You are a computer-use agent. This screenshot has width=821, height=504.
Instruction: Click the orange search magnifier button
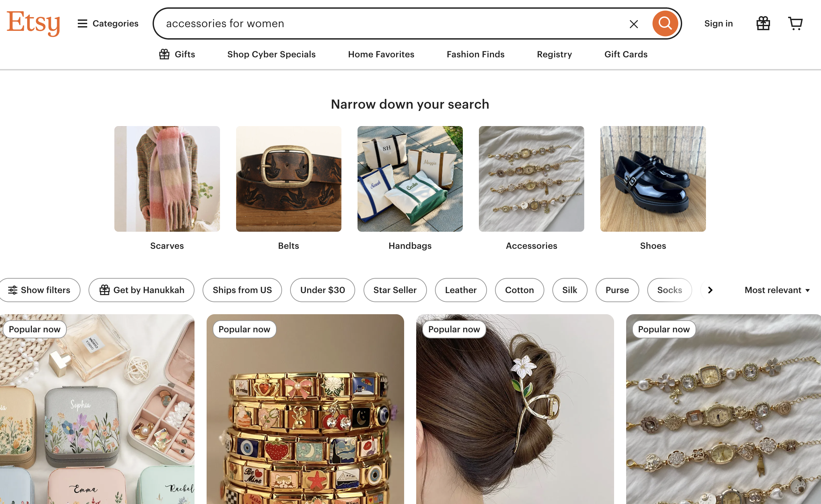coord(665,23)
